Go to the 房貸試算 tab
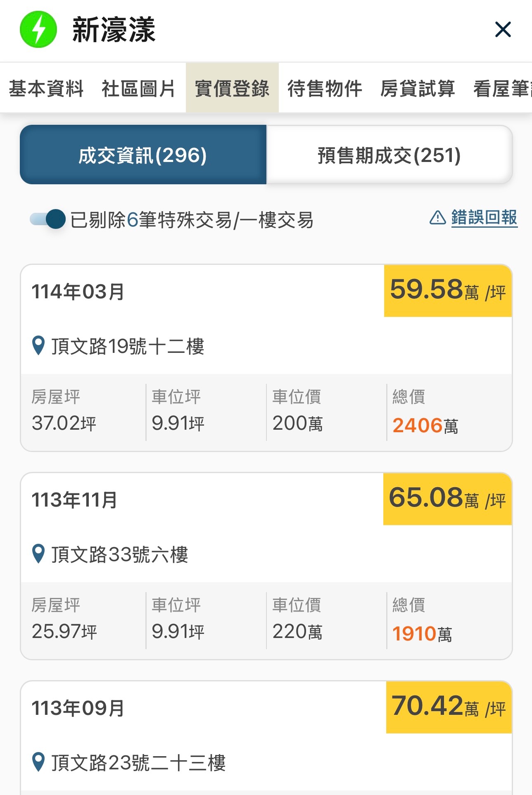The image size is (532, 795). coord(418,88)
